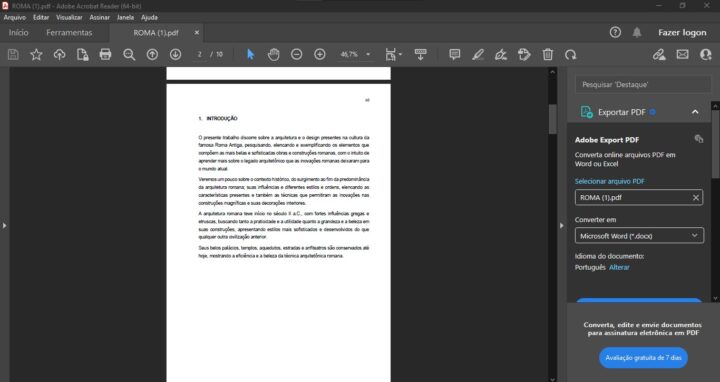Viewport: 720px width, 382px height.
Task: Add file to starred with star icon
Action: coord(36,55)
